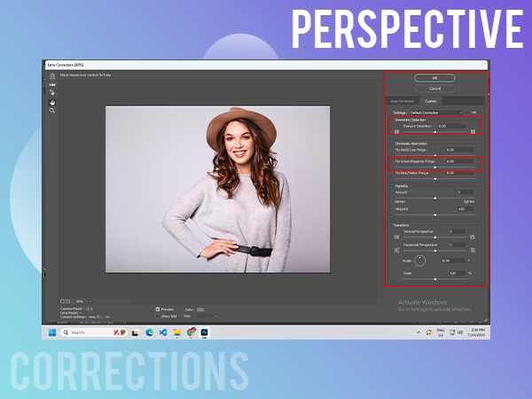This screenshot has height=399, width=532.
Task: Click the Vignette Amount slider
Action: click(435, 198)
